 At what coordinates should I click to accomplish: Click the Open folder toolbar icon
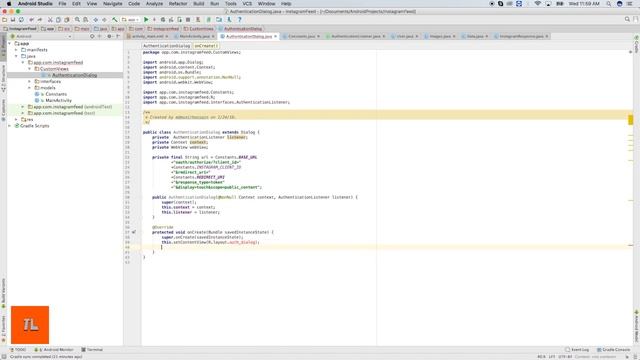[4, 20]
